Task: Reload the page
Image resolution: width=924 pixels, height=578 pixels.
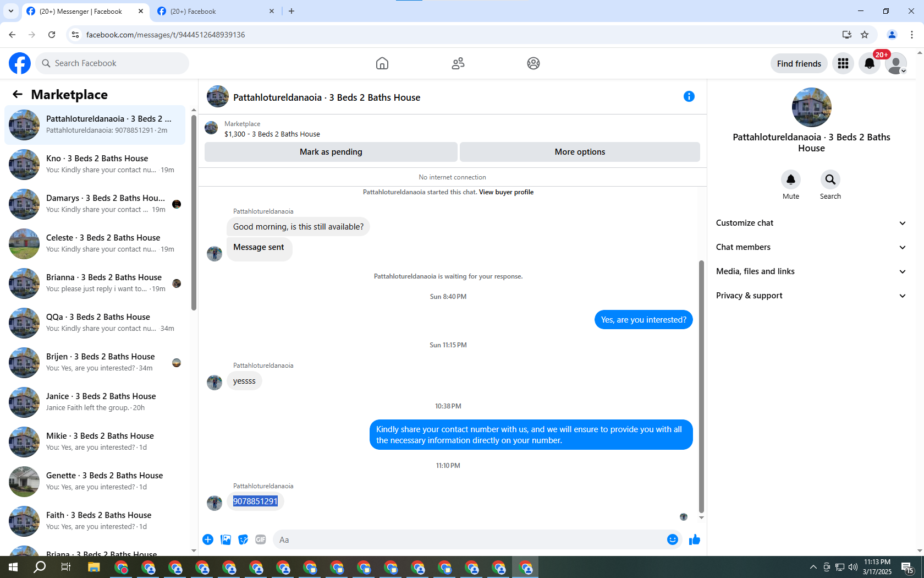Action: [52, 35]
